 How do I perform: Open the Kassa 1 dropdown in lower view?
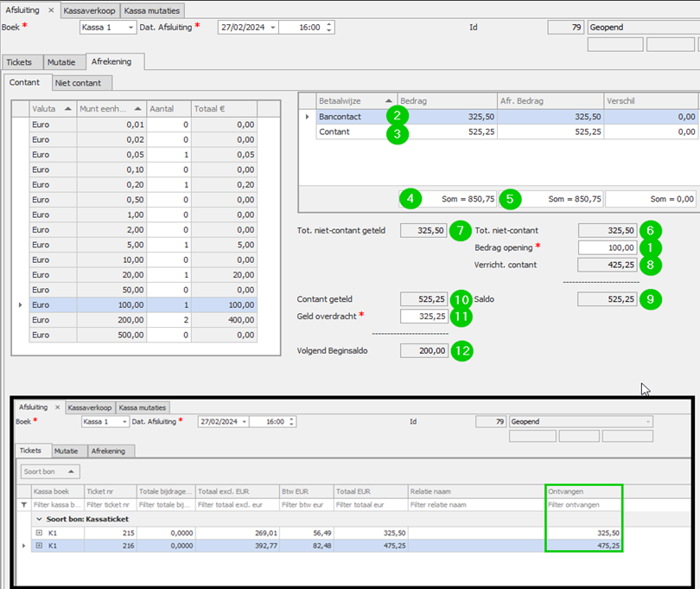pos(124,421)
